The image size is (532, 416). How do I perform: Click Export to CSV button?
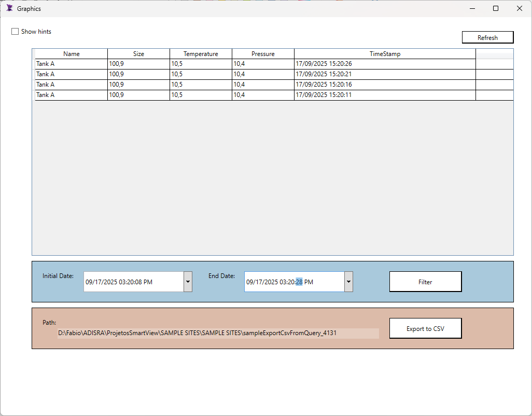(x=425, y=328)
